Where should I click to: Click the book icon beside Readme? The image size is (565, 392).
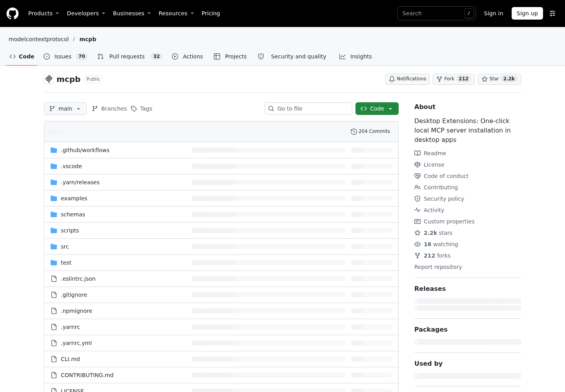pyautogui.click(x=417, y=153)
